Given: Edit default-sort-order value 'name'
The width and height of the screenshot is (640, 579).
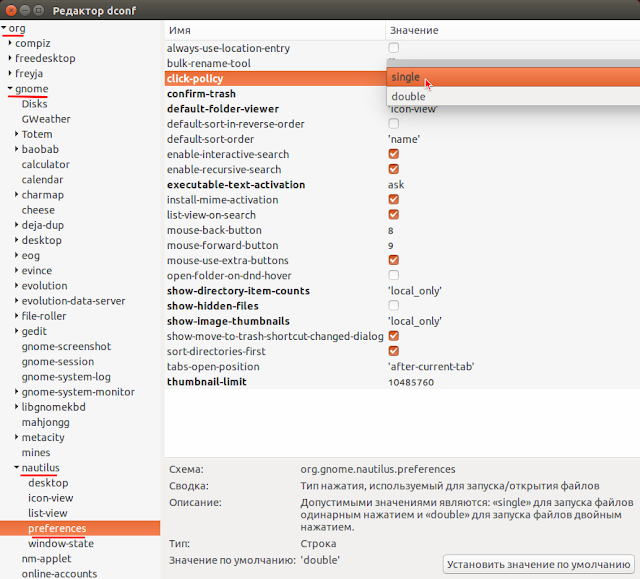Looking at the screenshot, I should coord(404,139).
